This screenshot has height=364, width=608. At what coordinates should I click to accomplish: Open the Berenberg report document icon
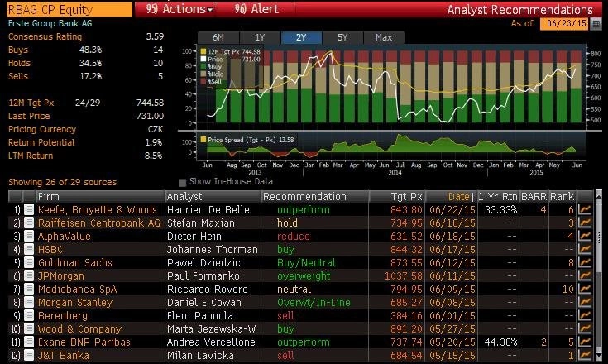[x=29, y=315]
